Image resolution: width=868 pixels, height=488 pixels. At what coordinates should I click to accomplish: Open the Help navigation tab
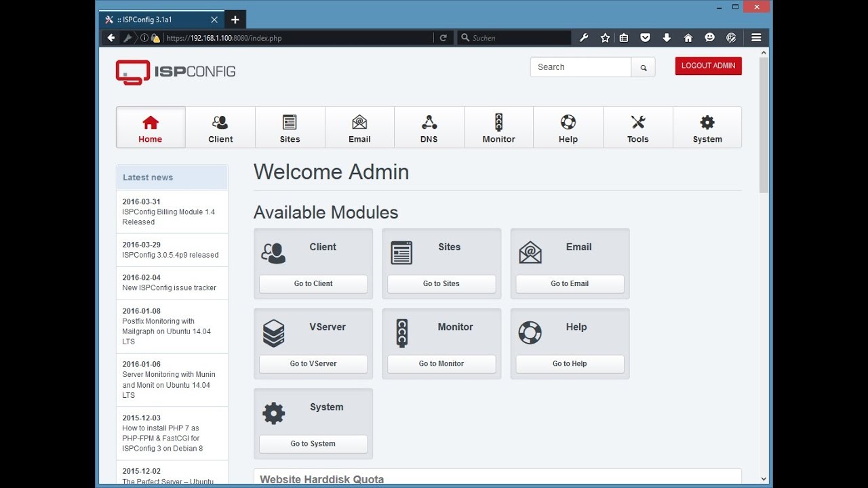(x=568, y=127)
